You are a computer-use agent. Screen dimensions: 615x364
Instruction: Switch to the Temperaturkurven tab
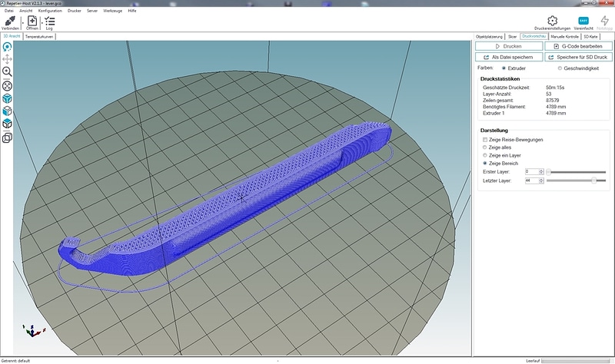[39, 36]
